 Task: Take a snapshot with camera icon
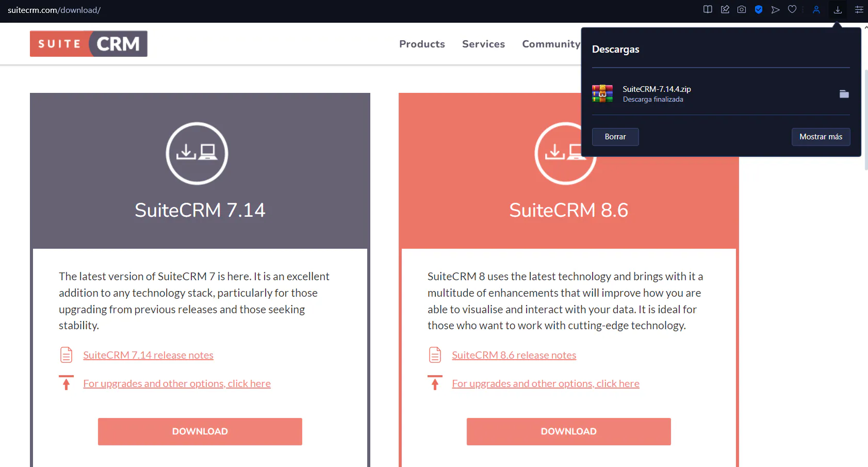(x=742, y=9)
